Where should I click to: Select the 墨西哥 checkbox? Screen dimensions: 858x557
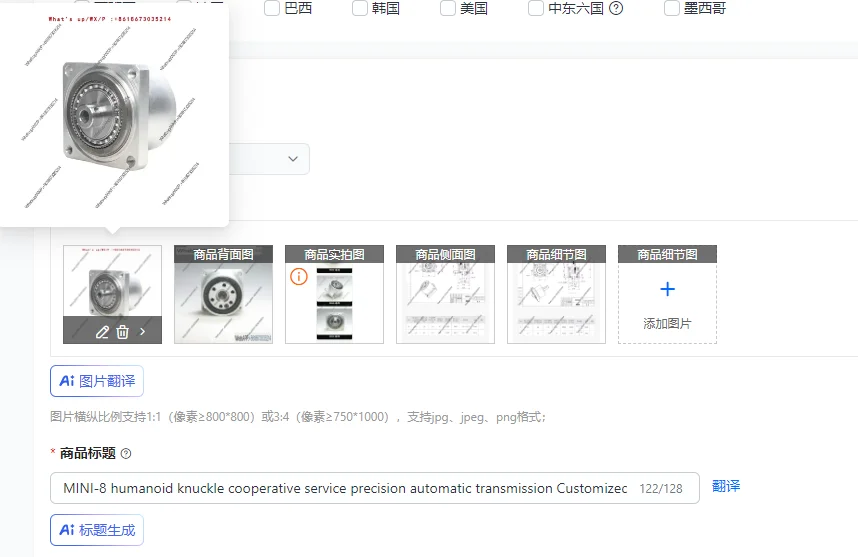tap(671, 8)
